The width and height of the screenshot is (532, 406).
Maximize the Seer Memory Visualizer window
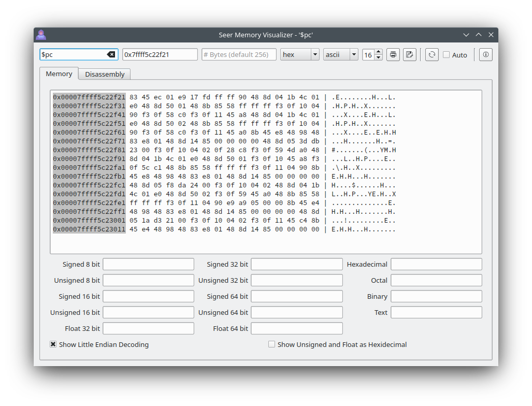click(x=479, y=35)
